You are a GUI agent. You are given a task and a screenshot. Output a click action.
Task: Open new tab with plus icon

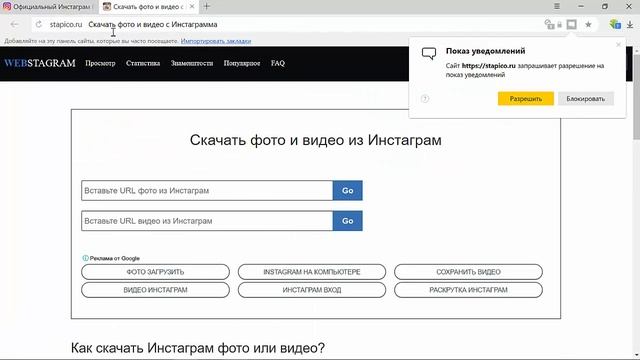point(207,7)
